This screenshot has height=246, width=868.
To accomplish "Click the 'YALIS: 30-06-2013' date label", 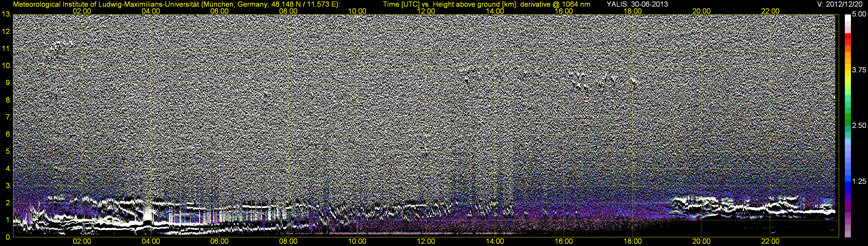I will (637, 4).
